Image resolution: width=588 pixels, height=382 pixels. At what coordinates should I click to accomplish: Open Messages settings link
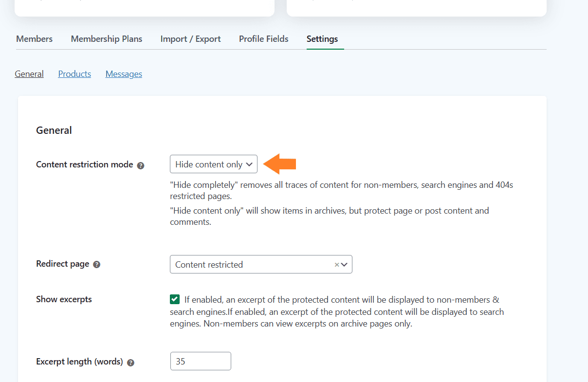(124, 74)
